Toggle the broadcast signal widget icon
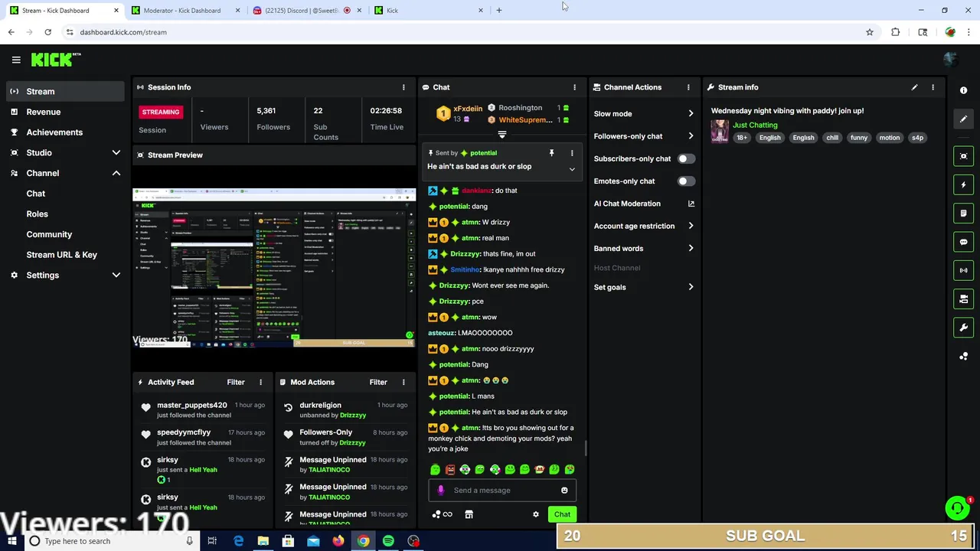This screenshot has width=980, height=551. click(x=963, y=270)
